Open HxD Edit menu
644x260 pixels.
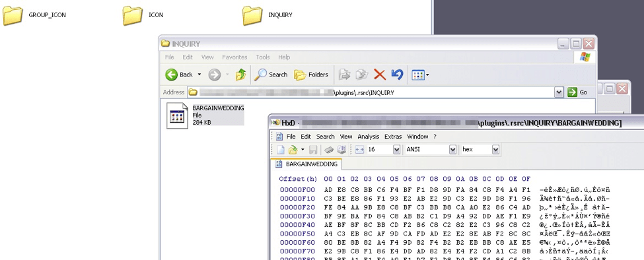(x=306, y=137)
